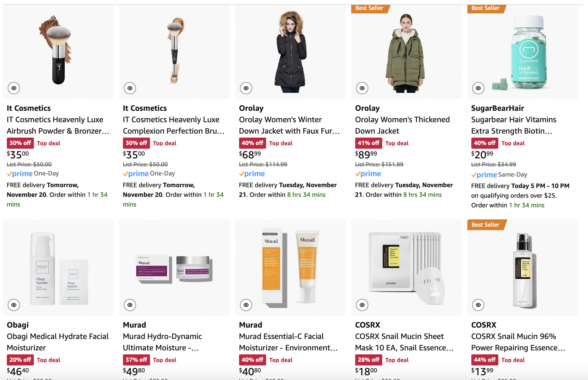588x380 pixels.
Task: Click quick-look eye icon on Airbrush Powder brush
Action: (14, 88)
